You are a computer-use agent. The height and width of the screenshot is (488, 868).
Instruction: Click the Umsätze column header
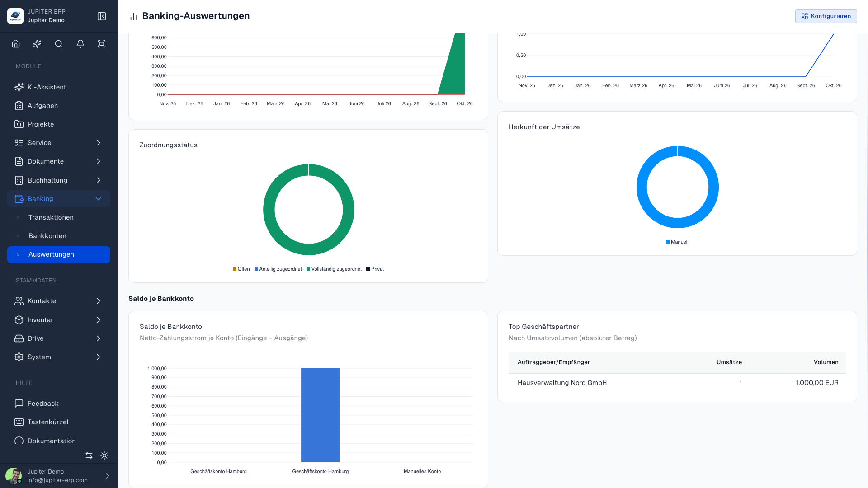pyautogui.click(x=729, y=362)
